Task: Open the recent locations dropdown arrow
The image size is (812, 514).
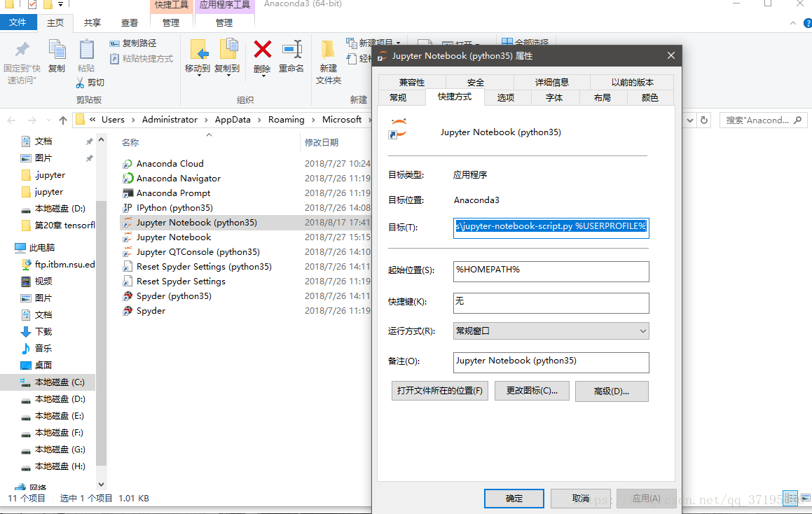Action: (48, 120)
